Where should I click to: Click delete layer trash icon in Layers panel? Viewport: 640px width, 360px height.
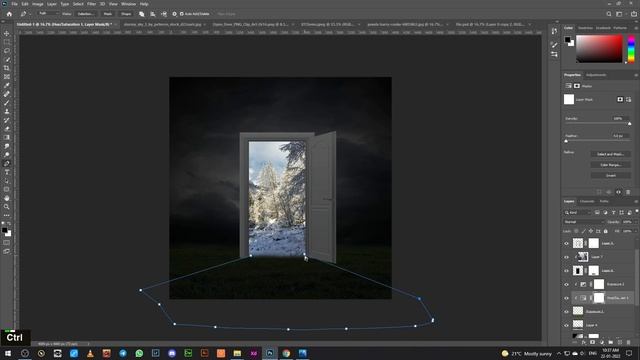tap(629, 342)
